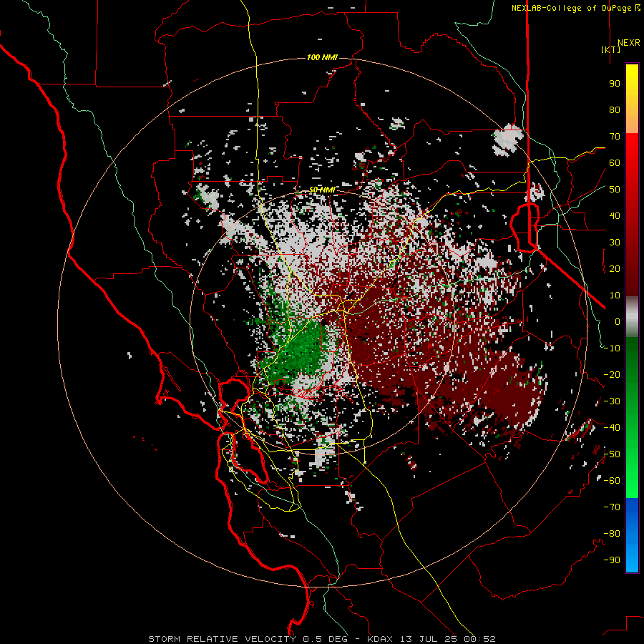Click the positive 80 knot scale label
Image resolution: width=644 pixels, height=644 pixels.
[x=615, y=110]
